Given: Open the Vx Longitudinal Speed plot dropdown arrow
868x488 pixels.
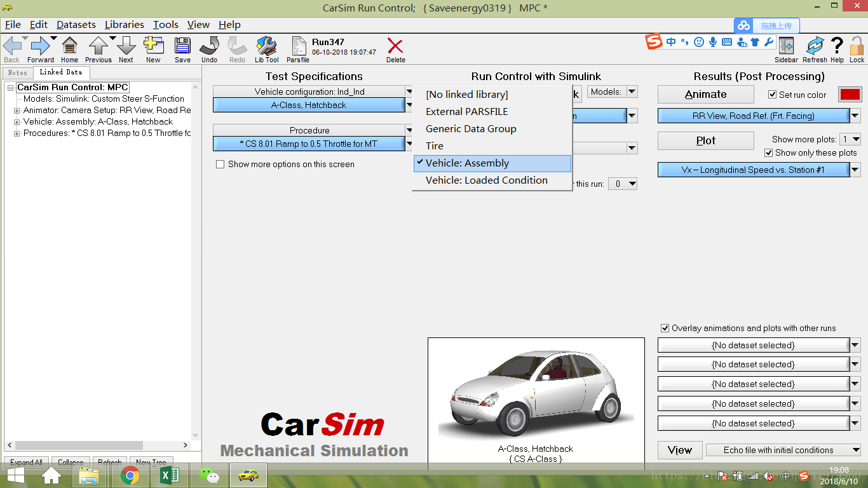Looking at the screenshot, I should [855, 170].
